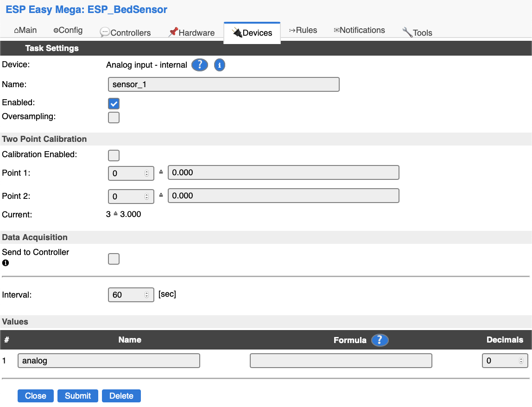The image size is (532, 407).
Task: Click the 'Two Point Calibration' heading
Action: (x=44, y=139)
